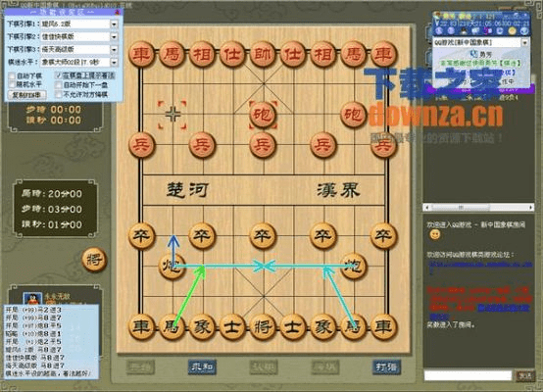Click the scrollbar's left arrow in the right panel
Image resolution: width=543 pixels, height=392 pixels.
tap(426, 208)
